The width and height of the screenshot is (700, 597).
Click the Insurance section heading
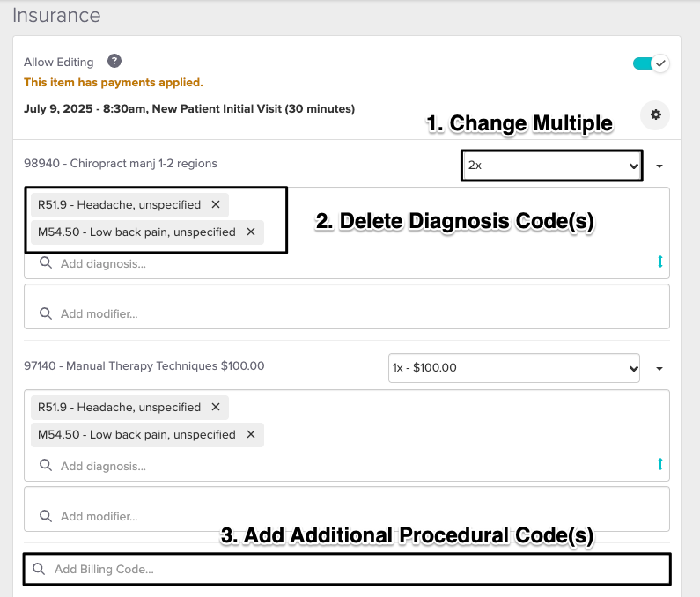coord(56,15)
